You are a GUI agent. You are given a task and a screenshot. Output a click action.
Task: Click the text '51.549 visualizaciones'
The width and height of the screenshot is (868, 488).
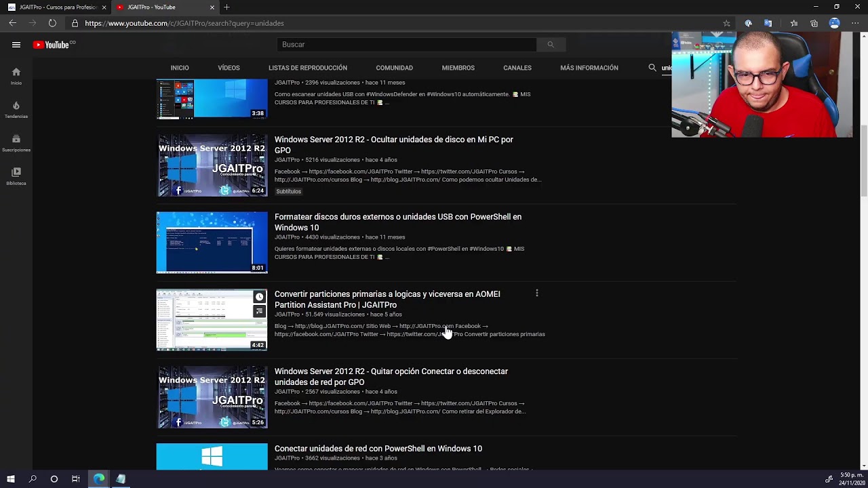click(335, 314)
